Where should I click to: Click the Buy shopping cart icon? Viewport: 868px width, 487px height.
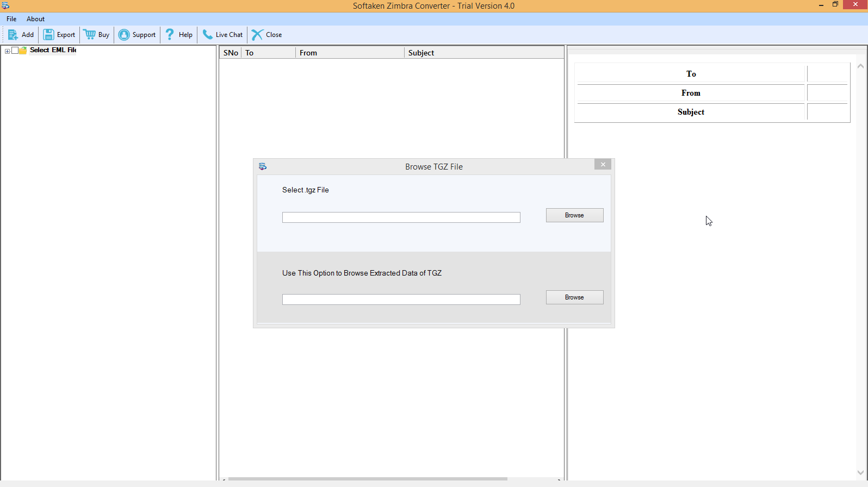[x=89, y=35]
